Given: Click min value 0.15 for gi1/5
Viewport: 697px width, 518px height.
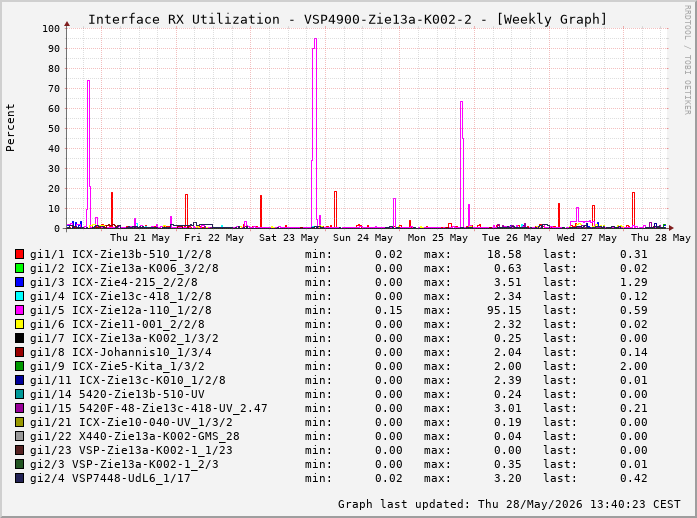Looking at the screenshot, I should click(x=389, y=310).
